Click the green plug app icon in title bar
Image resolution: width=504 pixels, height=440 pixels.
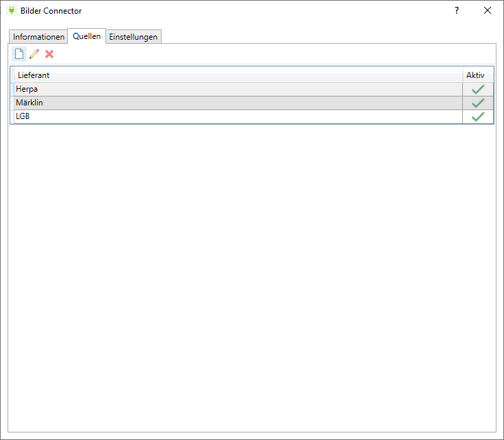point(10,10)
